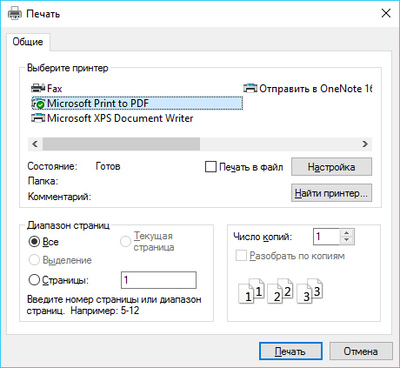Click the Найти принтер... button
The height and width of the screenshot is (368, 400).
pos(331,193)
